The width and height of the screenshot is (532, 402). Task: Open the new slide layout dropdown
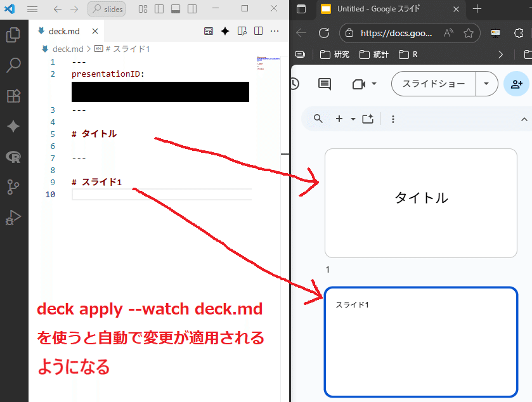coord(353,119)
